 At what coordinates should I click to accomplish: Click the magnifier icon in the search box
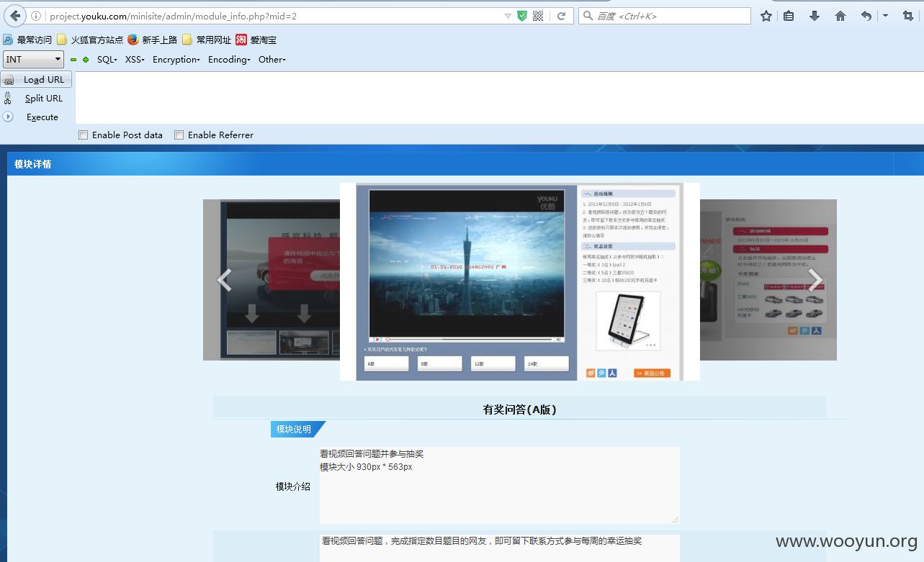(588, 16)
